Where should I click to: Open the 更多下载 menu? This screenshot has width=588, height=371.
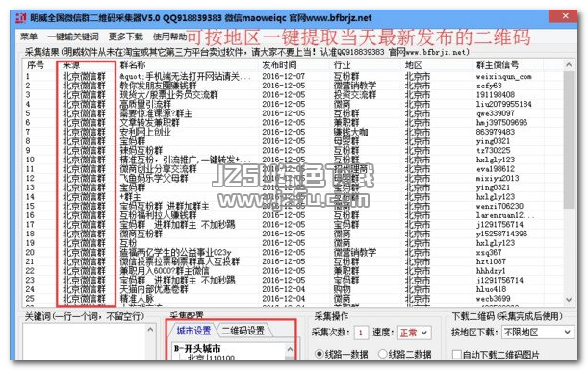point(126,37)
